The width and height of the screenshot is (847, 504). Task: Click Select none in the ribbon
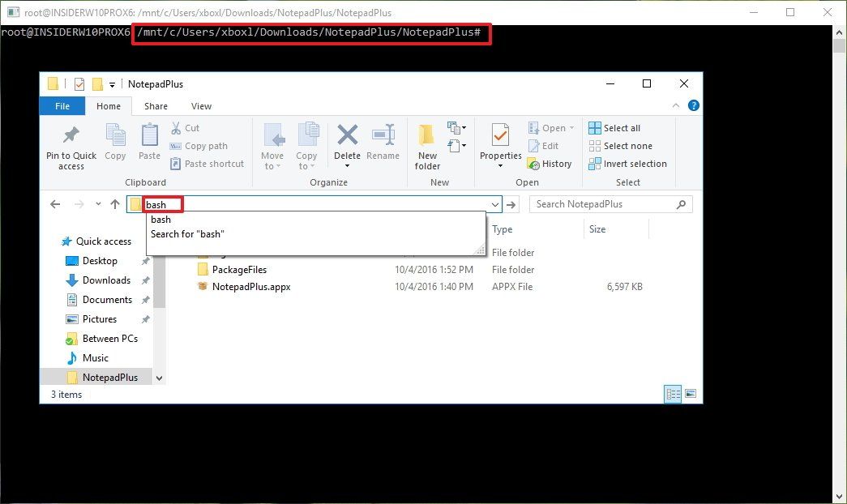tap(621, 146)
